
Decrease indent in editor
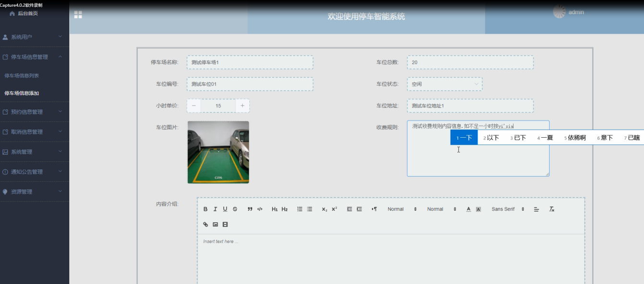coord(349,209)
